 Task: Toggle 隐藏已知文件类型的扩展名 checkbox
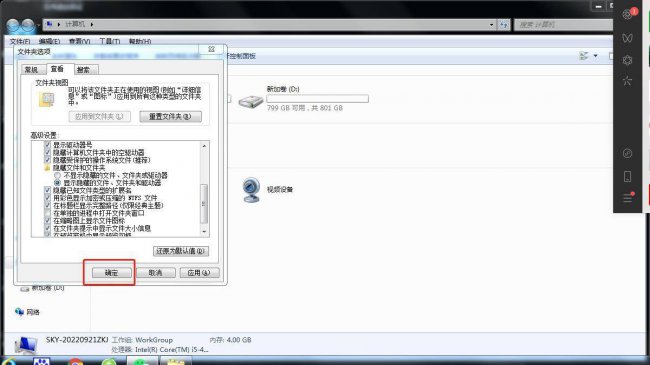coord(47,190)
